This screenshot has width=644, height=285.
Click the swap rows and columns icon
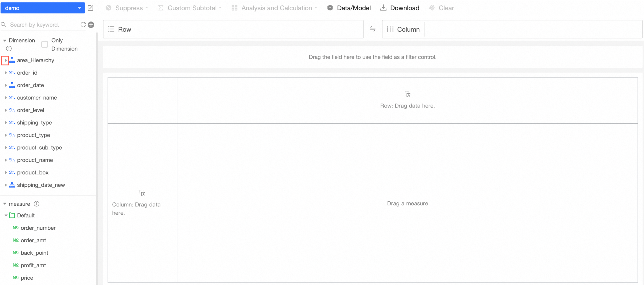pos(373,29)
